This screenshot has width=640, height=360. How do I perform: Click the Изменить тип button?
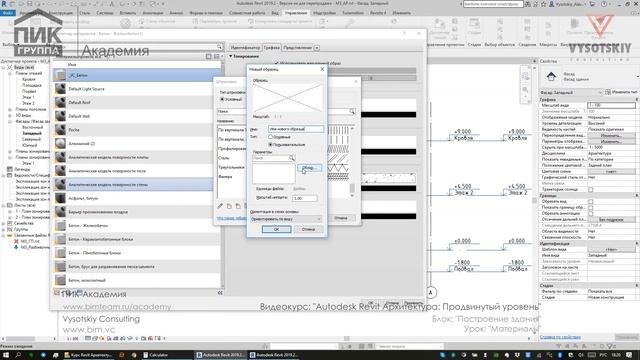[x=621, y=92]
